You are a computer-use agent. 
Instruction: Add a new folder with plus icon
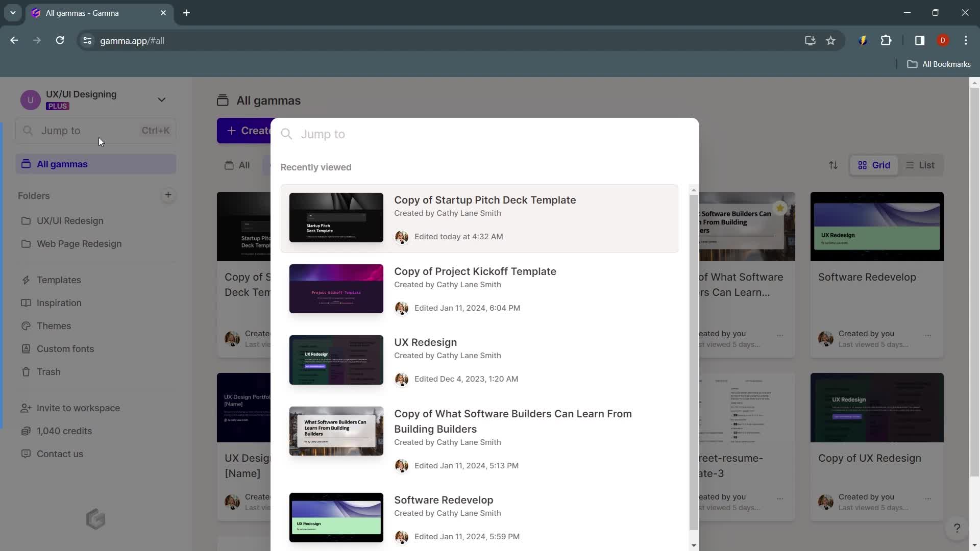[x=168, y=195]
